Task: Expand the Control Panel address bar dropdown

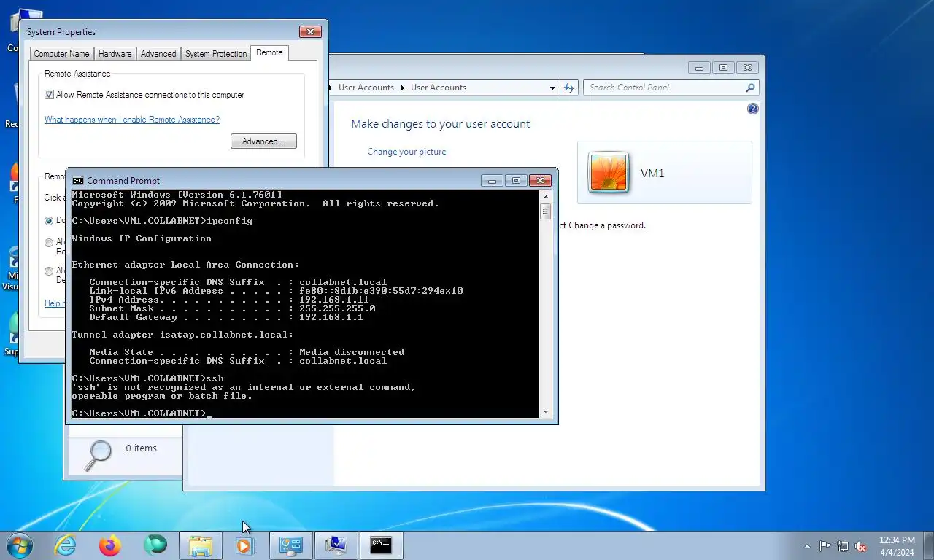Action: click(x=552, y=87)
